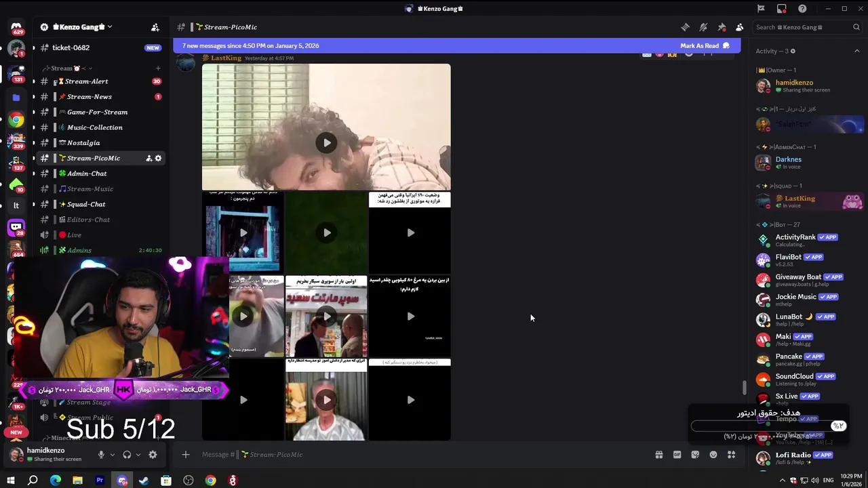Open the Help question mark icon

803,9
